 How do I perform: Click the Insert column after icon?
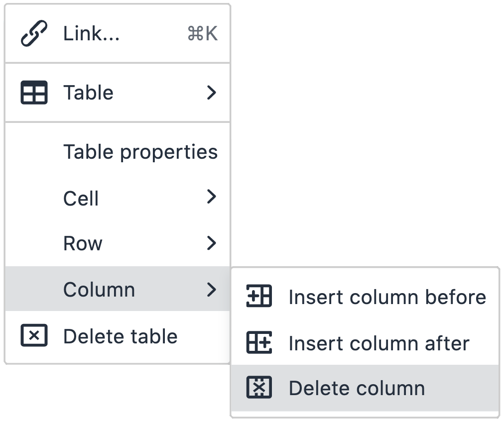(259, 342)
